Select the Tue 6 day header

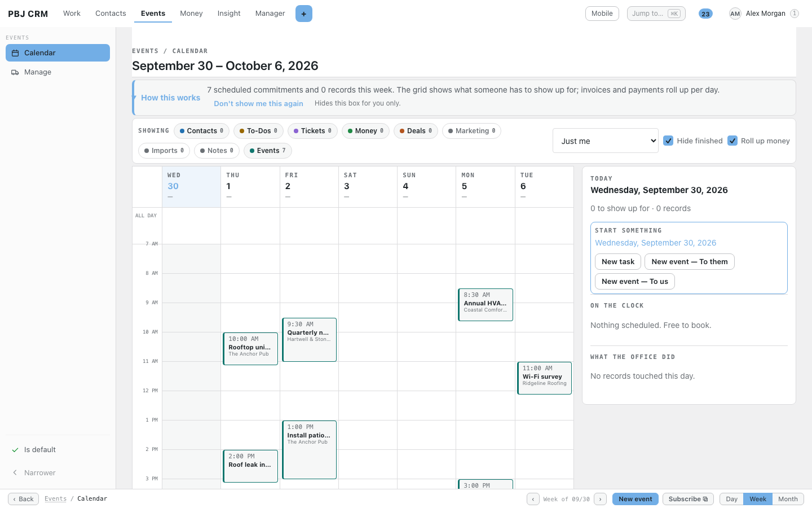(544, 187)
